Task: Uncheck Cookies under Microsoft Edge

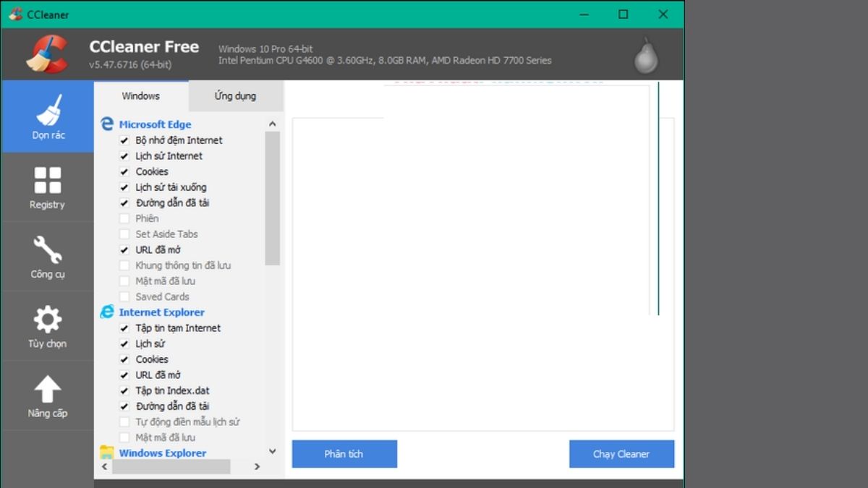Action: (124, 171)
